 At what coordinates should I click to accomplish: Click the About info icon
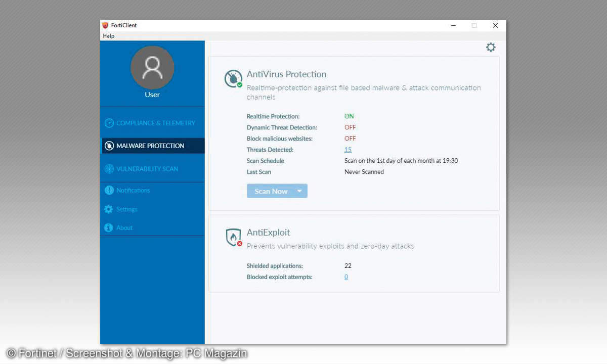click(109, 227)
